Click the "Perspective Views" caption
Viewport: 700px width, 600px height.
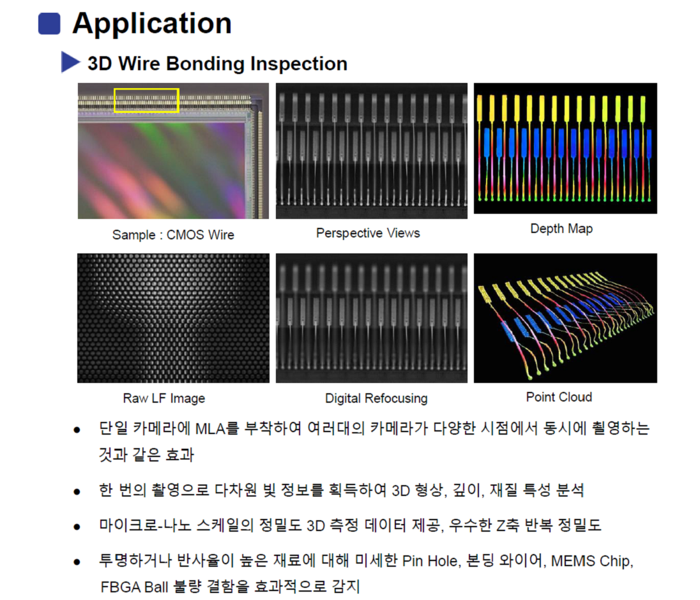(368, 233)
